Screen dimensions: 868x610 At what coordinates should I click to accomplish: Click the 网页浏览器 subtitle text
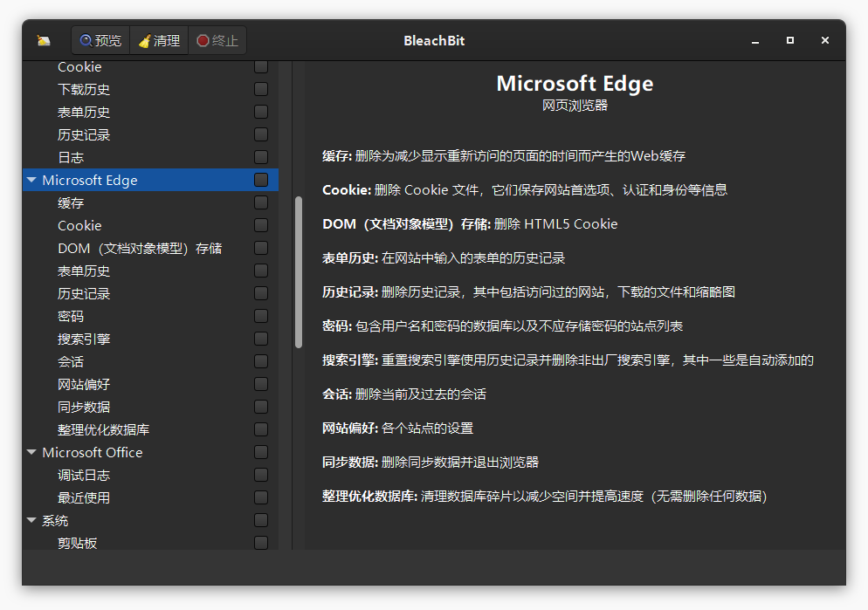pyautogui.click(x=575, y=105)
